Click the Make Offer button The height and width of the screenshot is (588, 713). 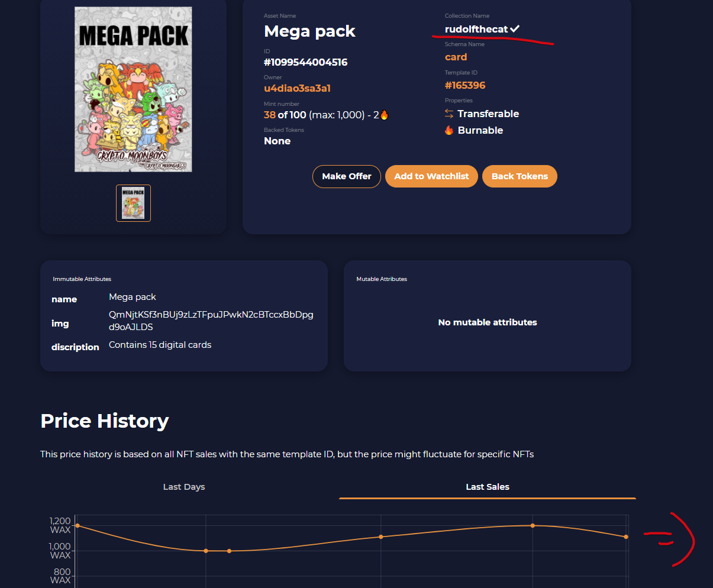(x=347, y=176)
